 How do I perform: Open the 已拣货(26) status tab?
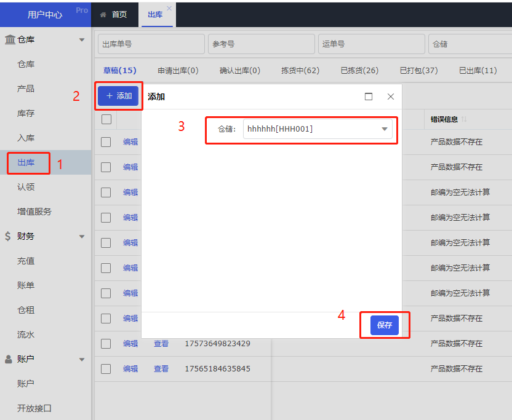(x=359, y=71)
